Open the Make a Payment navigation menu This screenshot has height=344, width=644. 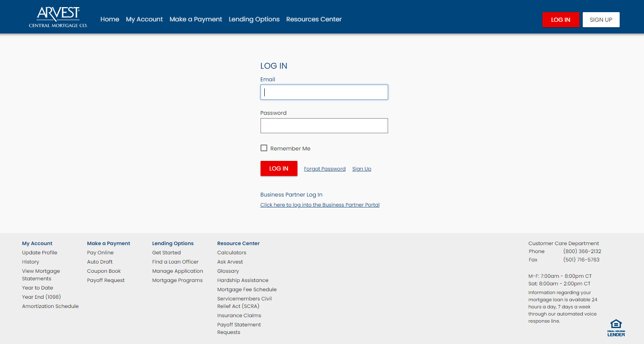click(x=196, y=19)
